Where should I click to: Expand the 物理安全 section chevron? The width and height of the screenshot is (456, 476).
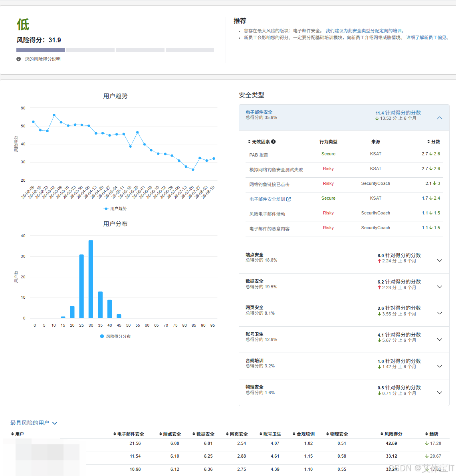tap(440, 393)
